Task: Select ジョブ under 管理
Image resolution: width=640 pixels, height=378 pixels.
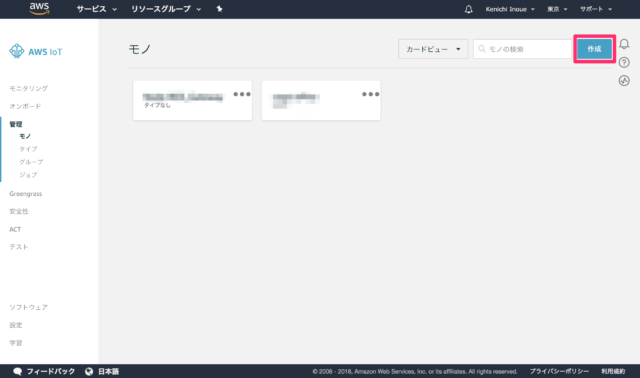Action: click(x=28, y=175)
